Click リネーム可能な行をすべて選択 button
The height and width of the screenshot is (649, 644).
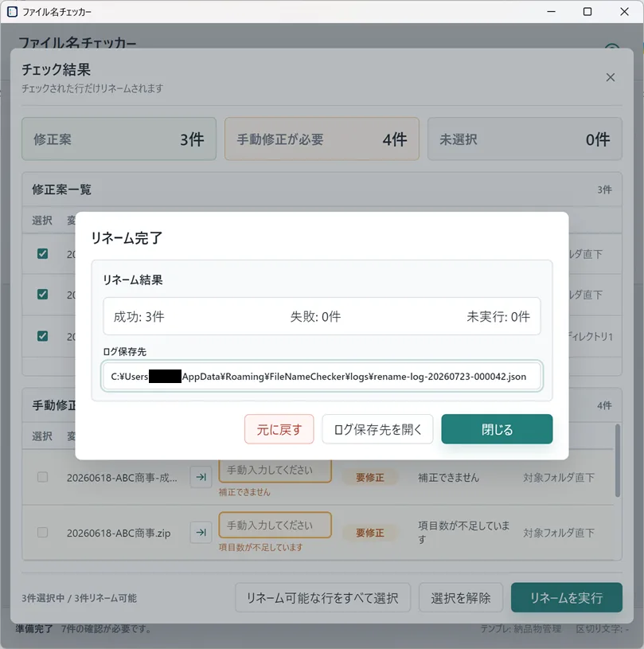(x=322, y=597)
